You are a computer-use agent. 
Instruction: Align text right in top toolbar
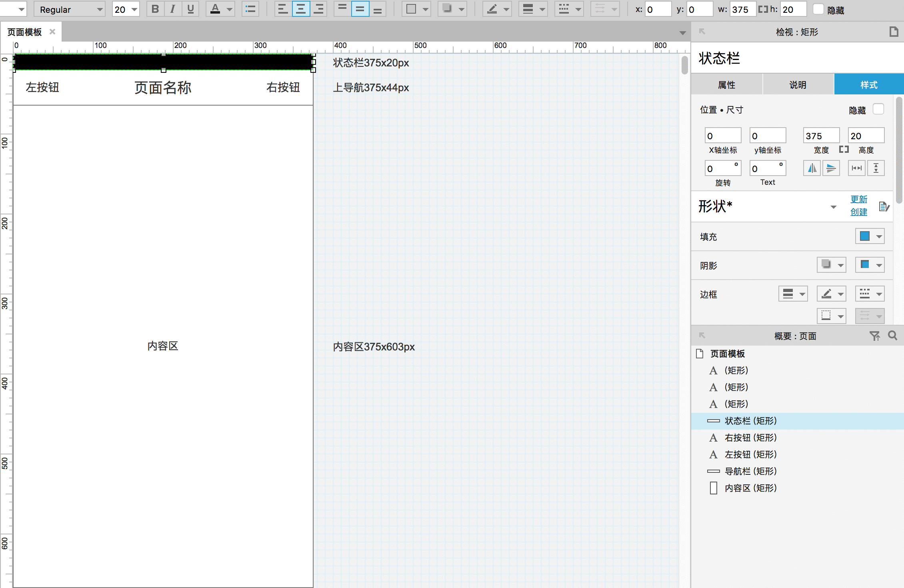tap(318, 9)
